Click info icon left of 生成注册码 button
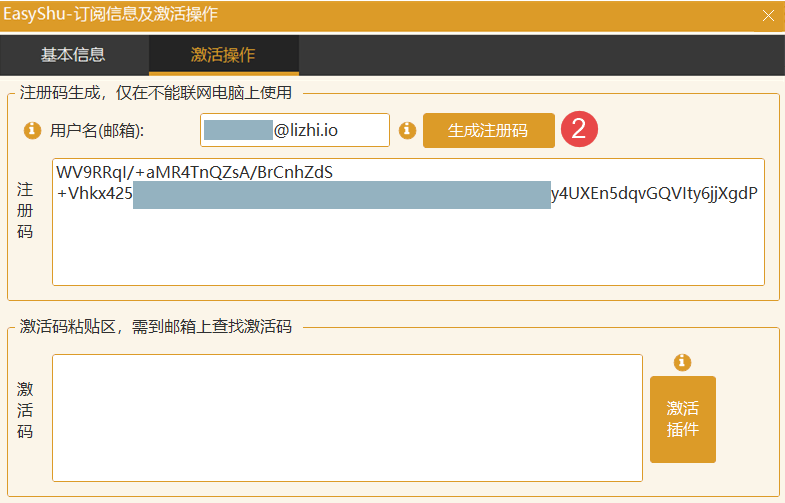Image resolution: width=785 pixels, height=503 pixels. click(407, 130)
